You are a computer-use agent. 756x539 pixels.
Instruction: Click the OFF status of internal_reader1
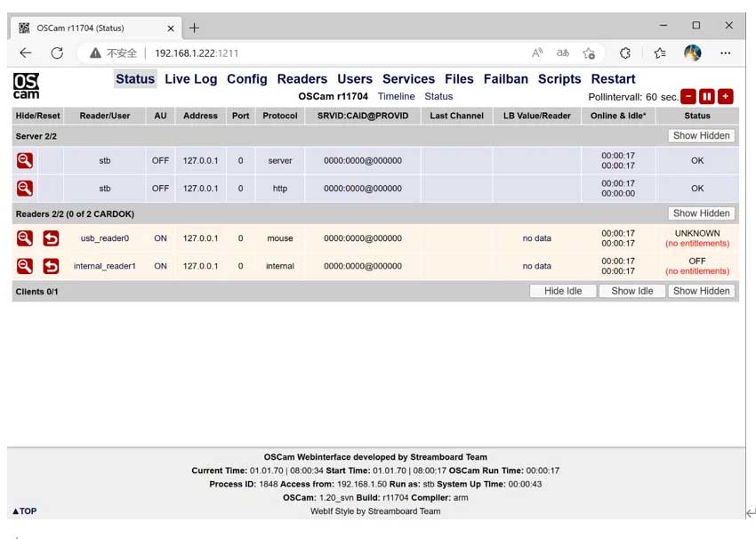tap(697, 261)
